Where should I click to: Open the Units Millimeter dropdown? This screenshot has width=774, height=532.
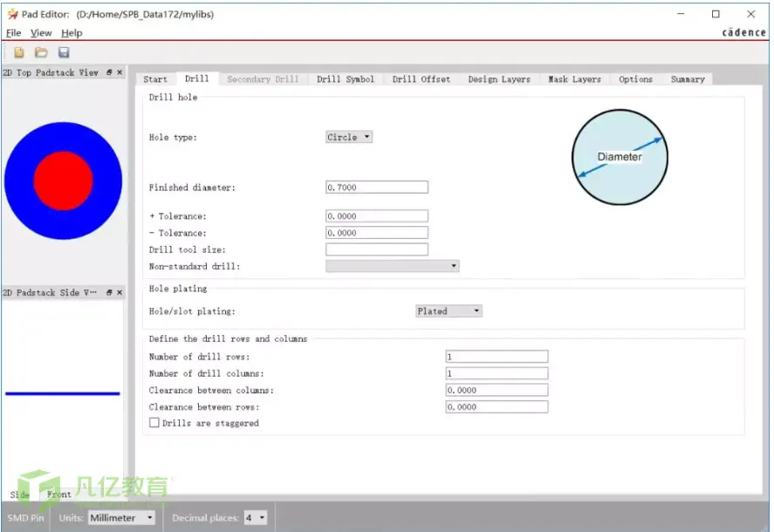(121, 518)
